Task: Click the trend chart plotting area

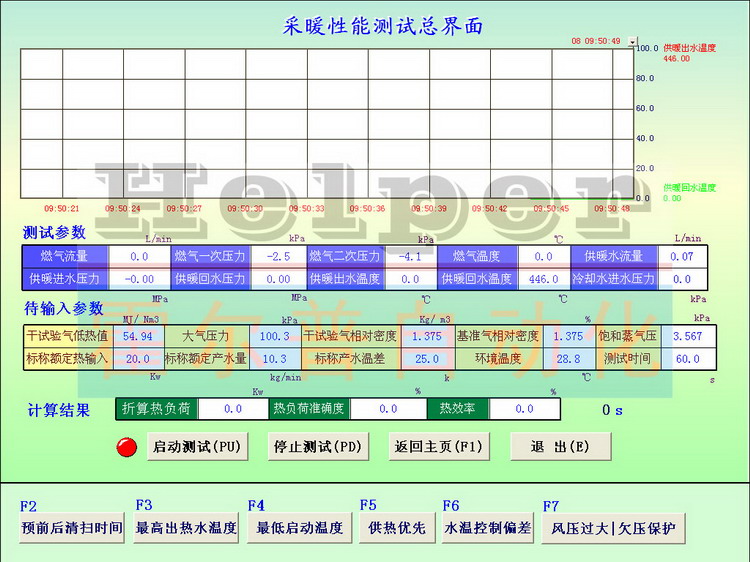Action: click(327, 123)
